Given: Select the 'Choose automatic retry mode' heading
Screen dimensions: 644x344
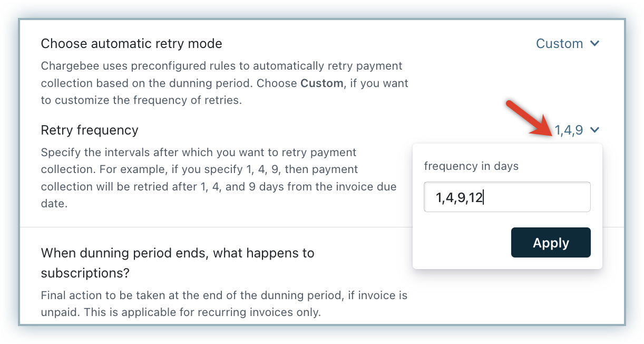Looking at the screenshot, I should (x=131, y=44).
